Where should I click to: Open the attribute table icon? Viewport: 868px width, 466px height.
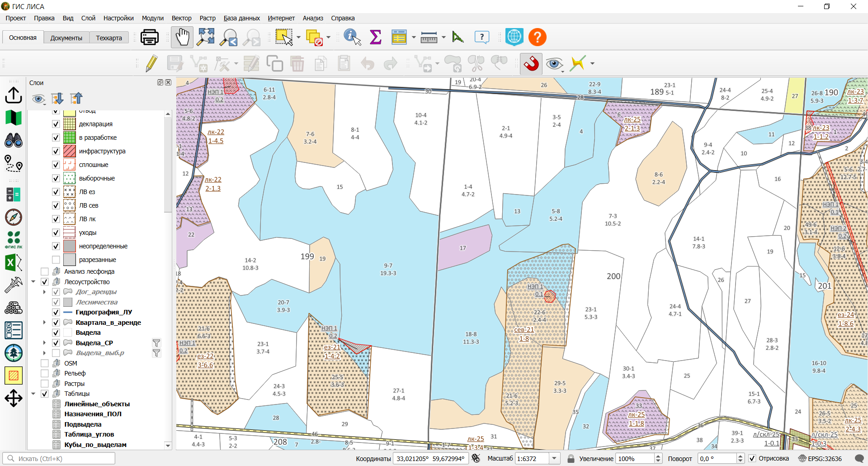(x=399, y=37)
